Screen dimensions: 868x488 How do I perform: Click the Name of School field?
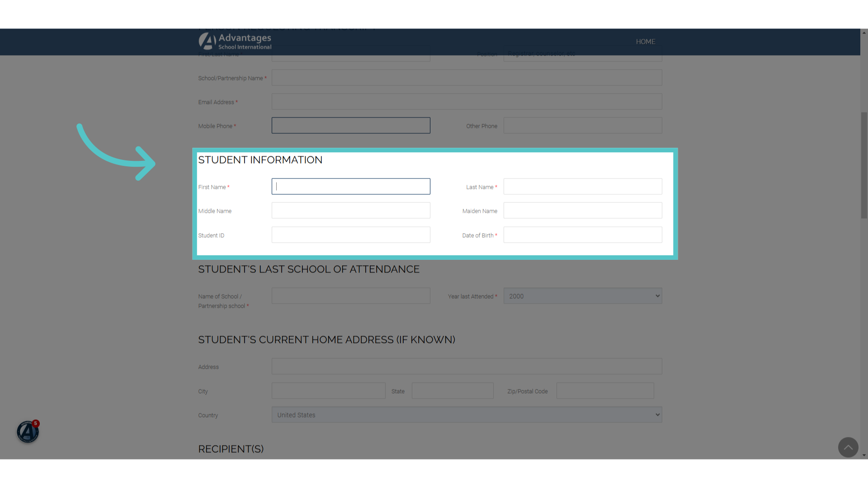click(x=351, y=296)
